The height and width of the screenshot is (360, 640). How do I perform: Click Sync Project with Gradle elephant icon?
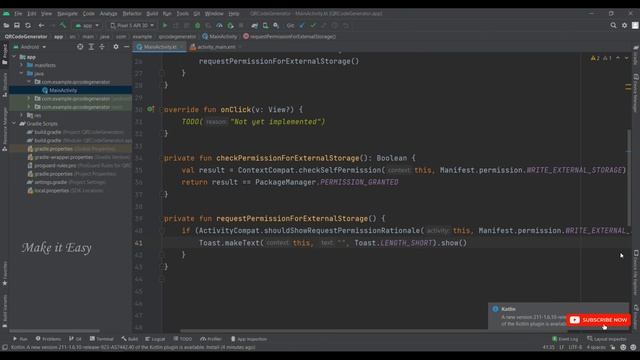pos(255,25)
